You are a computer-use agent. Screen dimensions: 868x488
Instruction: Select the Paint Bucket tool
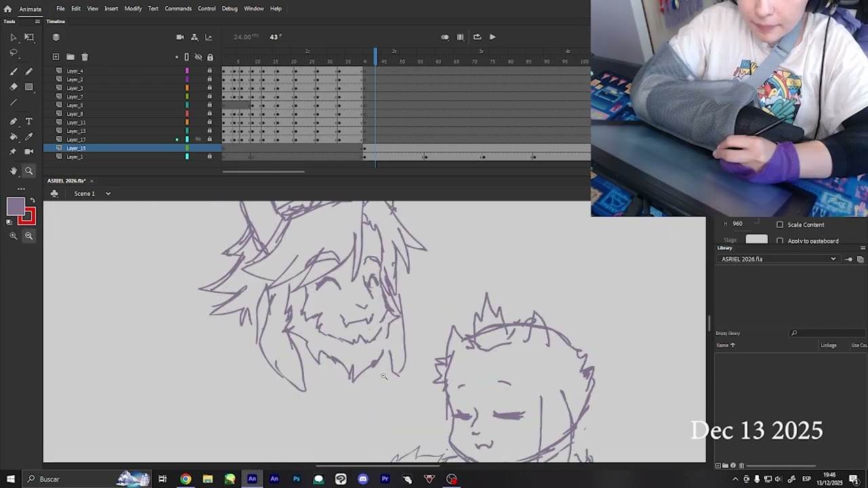click(14, 136)
